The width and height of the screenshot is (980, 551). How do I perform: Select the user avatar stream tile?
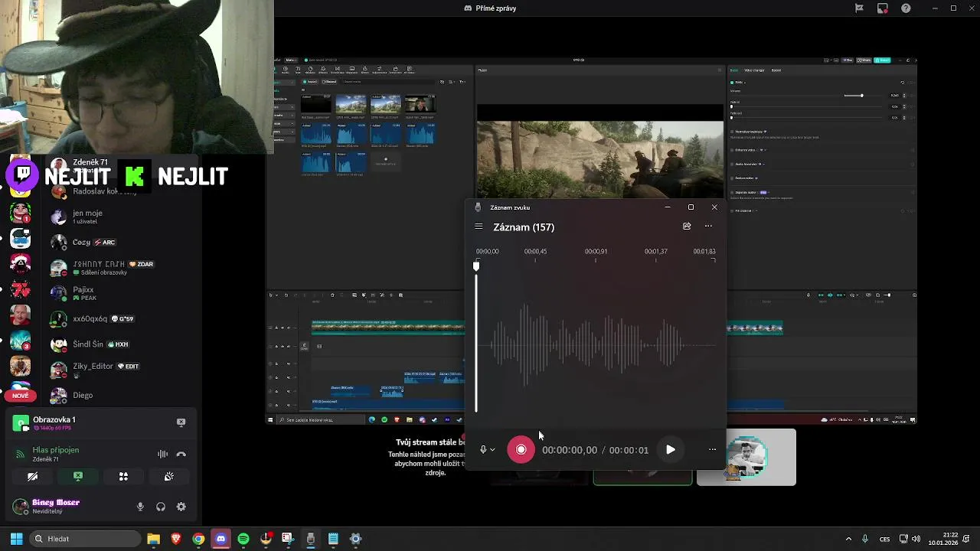pyautogui.click(x=746, y=457)
